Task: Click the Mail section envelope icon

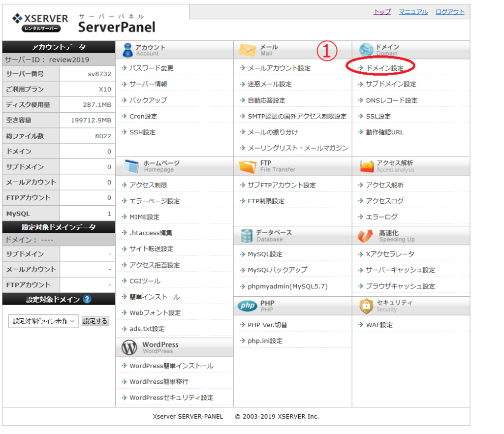Action: [x=248, y=50]
